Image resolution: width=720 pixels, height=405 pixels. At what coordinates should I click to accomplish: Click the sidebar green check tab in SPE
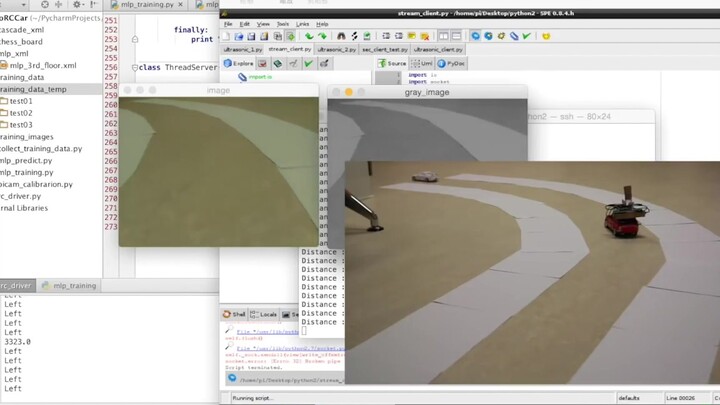click(x=309, y=63)
